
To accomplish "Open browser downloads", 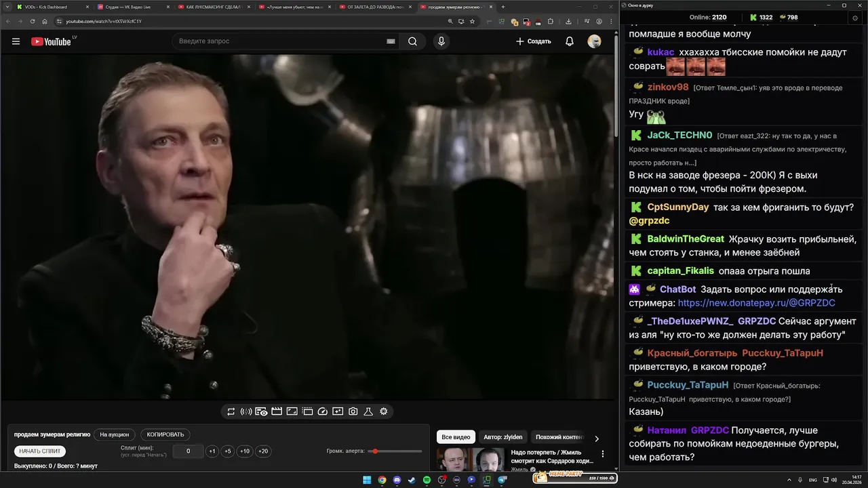I will 568,21.
